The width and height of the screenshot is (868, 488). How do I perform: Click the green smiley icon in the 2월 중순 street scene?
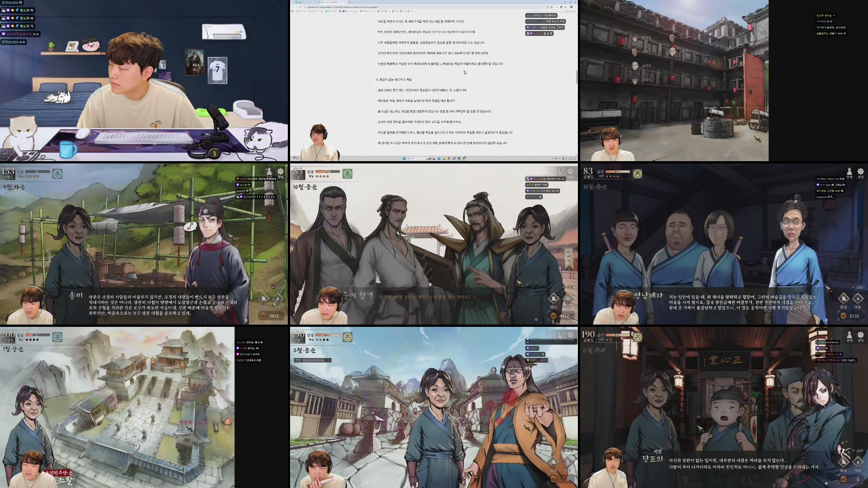coord(347,337)
